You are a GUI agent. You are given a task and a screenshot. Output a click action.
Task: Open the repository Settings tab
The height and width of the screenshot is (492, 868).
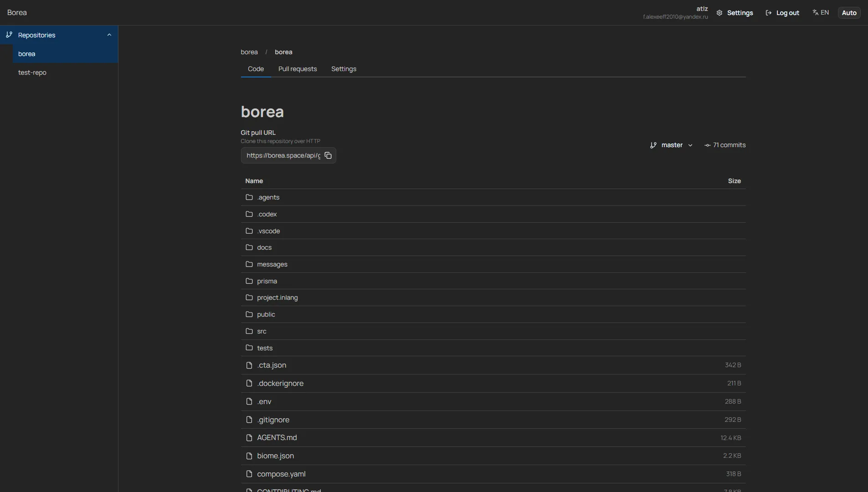click(x=344, y=69)
